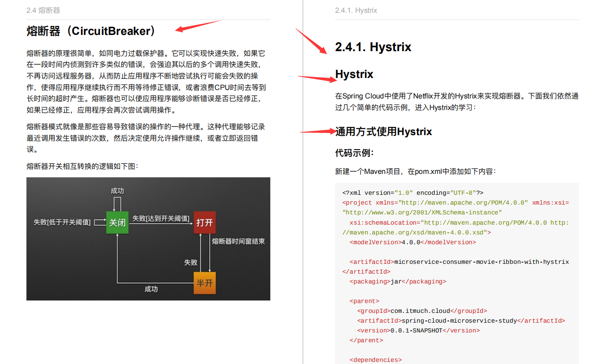The image size is (608, 364).
Task: Click the "失败" label next to 半开 arrow
Action: tap(191, 262)
